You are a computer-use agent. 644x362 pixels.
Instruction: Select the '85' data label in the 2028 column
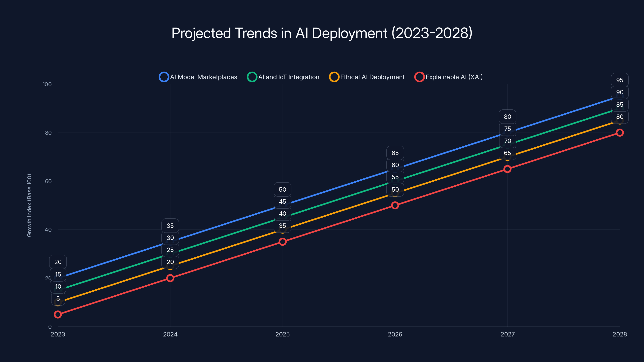click(620, 105)
